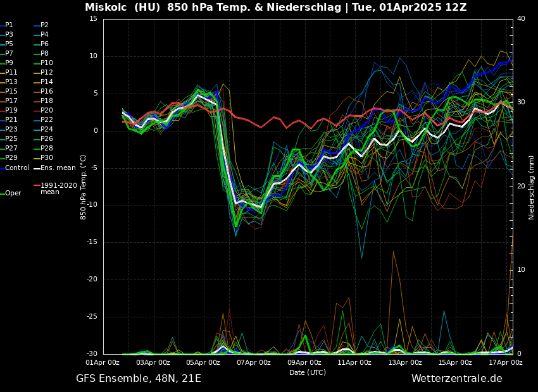
Task: Click the 07Apr 00z date tick
Action: (x=254, y=363)
